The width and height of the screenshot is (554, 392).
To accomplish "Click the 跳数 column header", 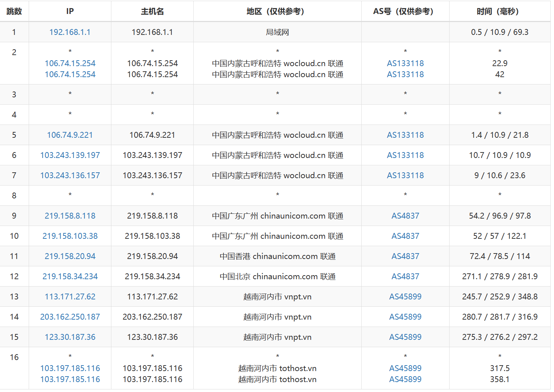I will point(14,11).
